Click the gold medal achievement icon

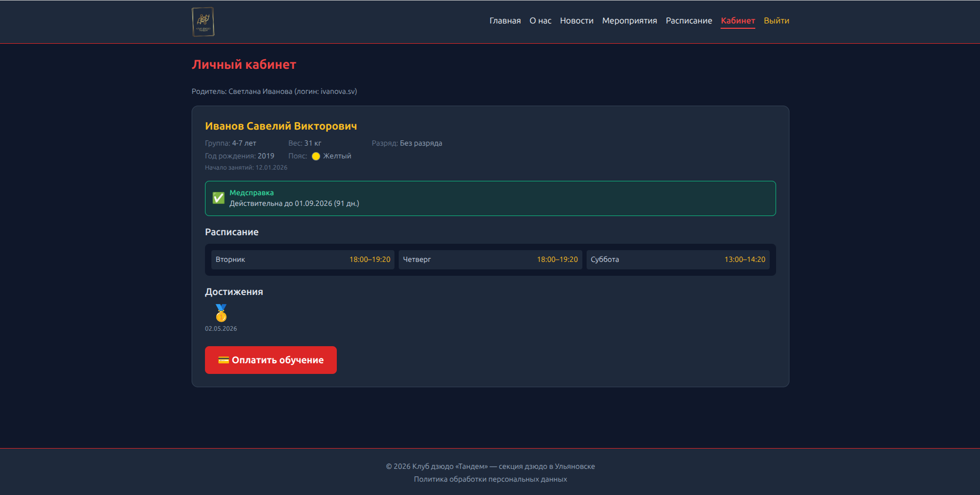221,313
